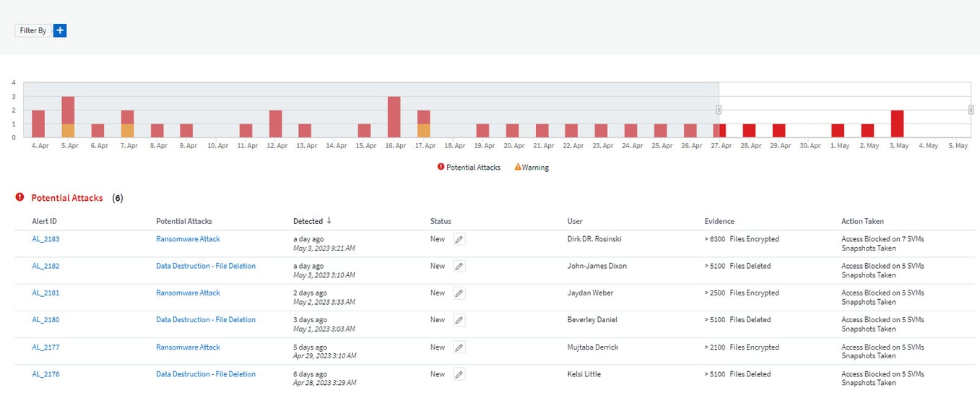This screenshot has height=398, width=980.
Task: Sort table by Alert ID header
Action: pyautogui.click(x=44, y=221)
